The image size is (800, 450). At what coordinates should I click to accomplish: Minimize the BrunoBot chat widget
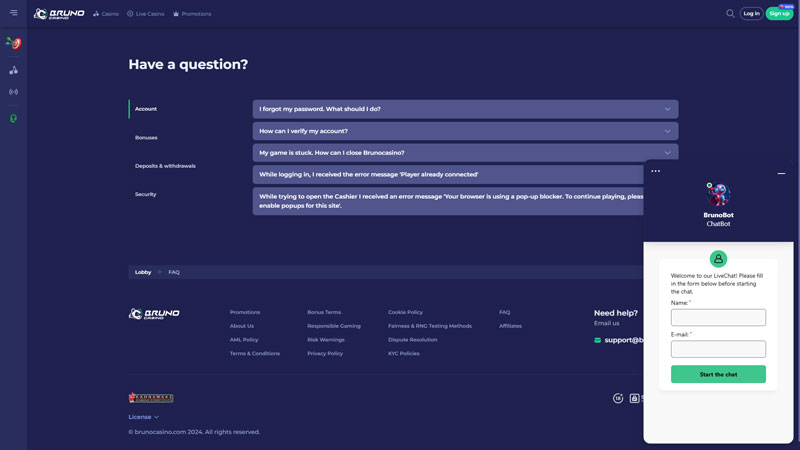[x=781, y=173]
